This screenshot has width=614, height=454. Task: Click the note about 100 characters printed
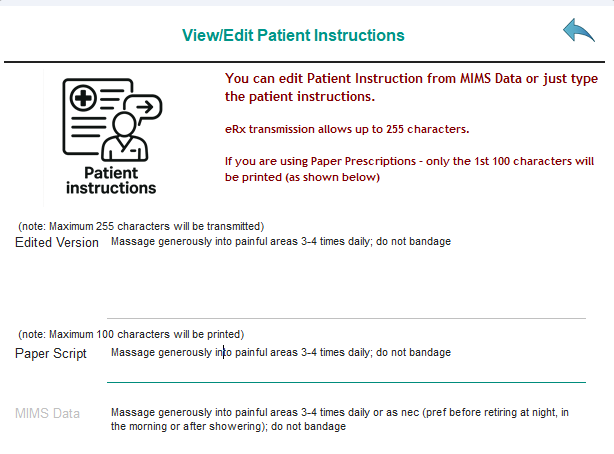pyautogui.click(x=131, y=334)
